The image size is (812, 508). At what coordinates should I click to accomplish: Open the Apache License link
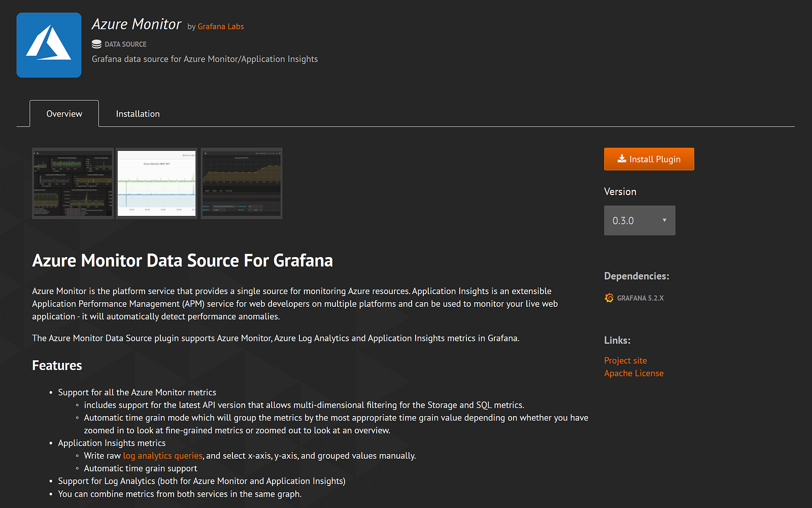(634, 373)
